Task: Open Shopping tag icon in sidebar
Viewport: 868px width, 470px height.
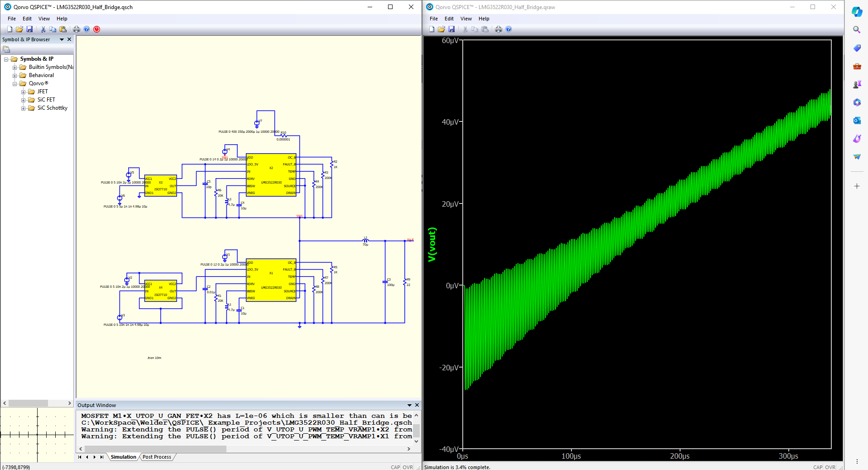Action: point(857,48)
